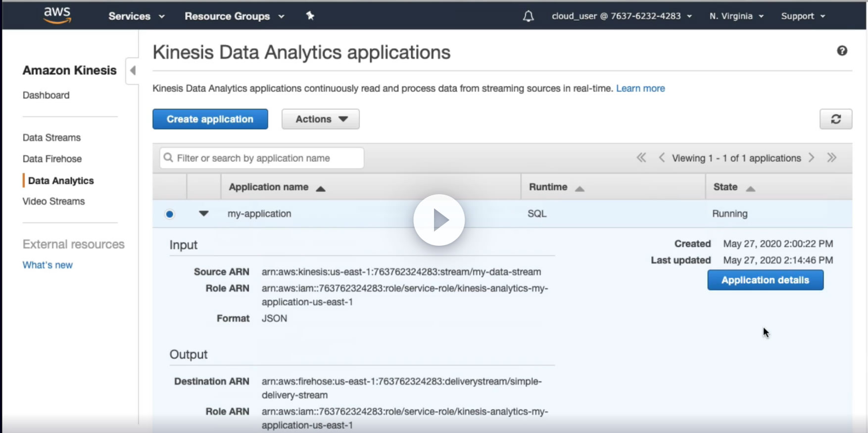868x433 pixels.
Task: Play the video overlay
Action: [439, 220]
